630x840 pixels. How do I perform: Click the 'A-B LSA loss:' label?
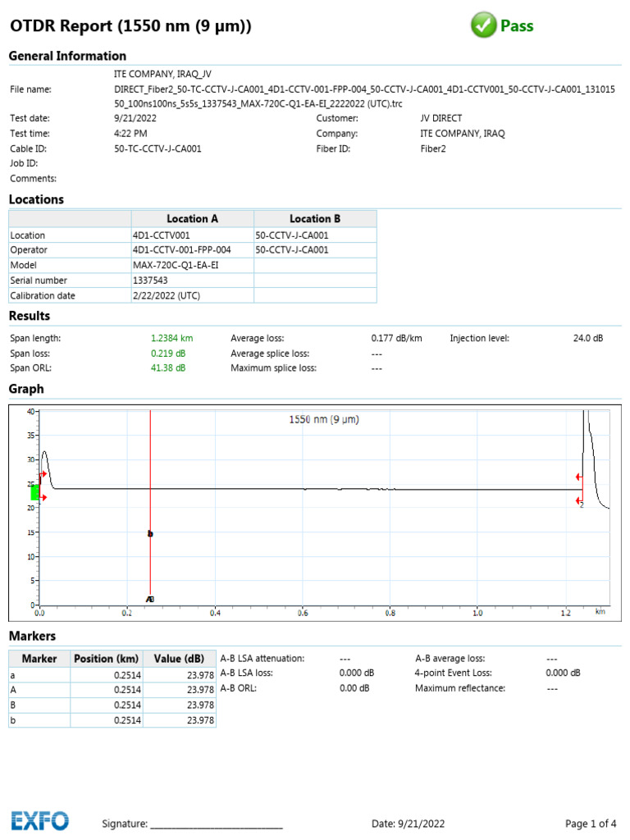246,673
